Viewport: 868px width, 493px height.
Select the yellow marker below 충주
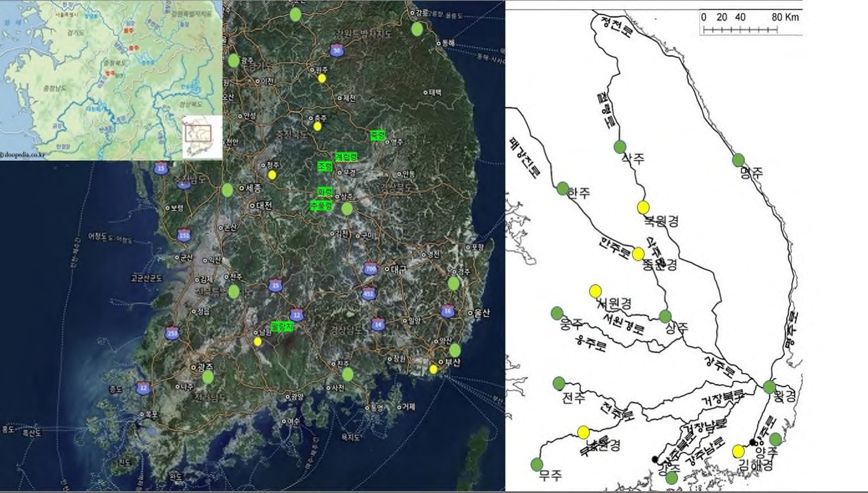click(x=318, y=127)
